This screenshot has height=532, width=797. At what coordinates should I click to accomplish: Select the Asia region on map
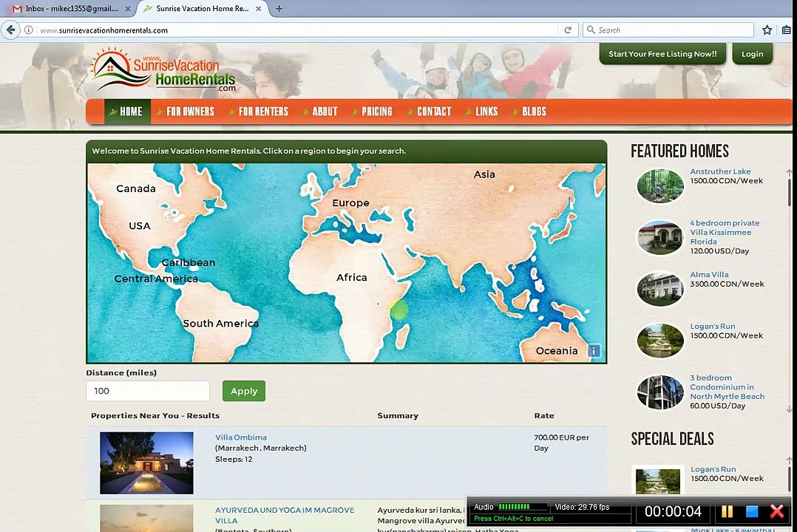click(x=484, y=174)
